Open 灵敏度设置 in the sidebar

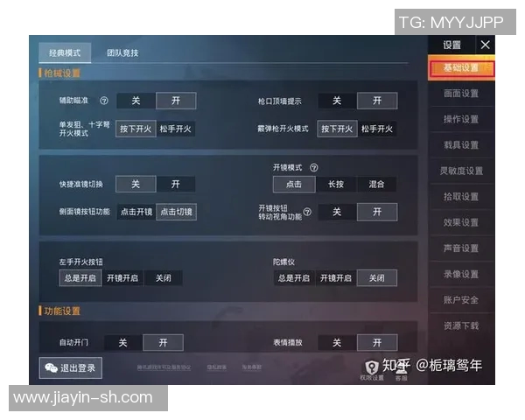pos(461,171)
